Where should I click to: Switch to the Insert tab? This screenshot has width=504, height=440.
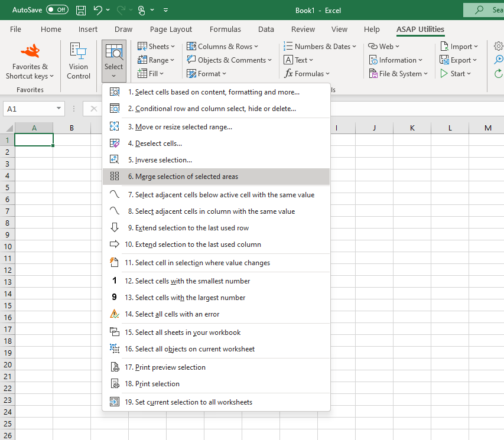(88, 30)
